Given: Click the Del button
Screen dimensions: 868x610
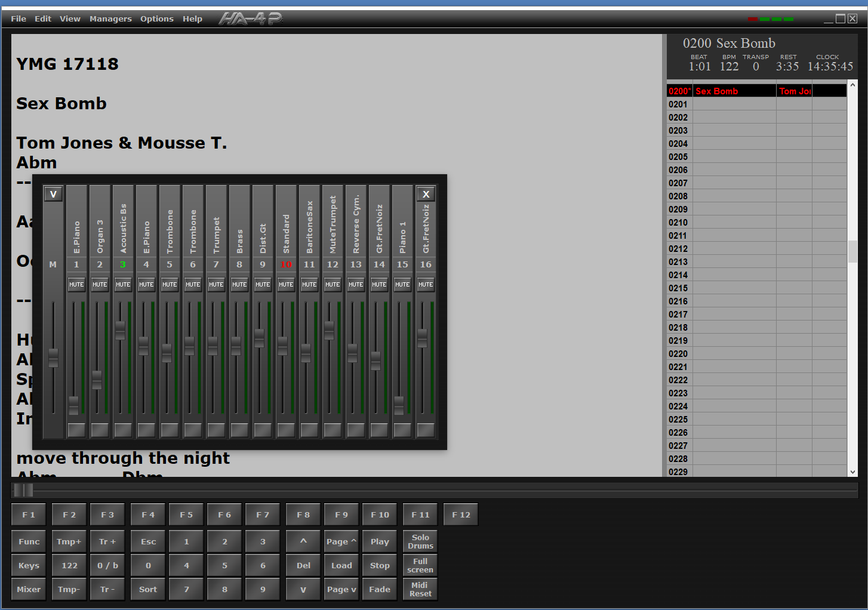Looking at the screenshot, I should pos(303,565).
